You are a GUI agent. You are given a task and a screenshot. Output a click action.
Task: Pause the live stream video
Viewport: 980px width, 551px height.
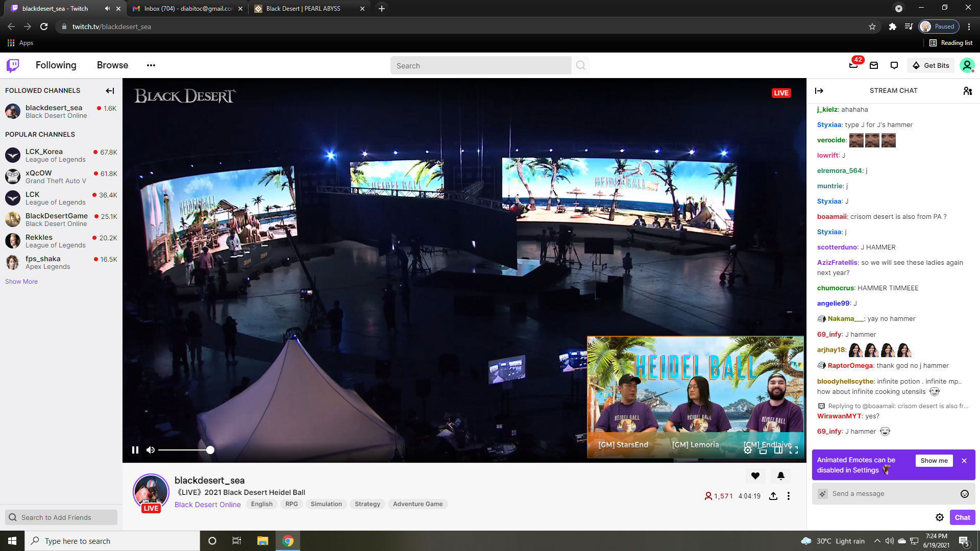click(x=135, y=450)
